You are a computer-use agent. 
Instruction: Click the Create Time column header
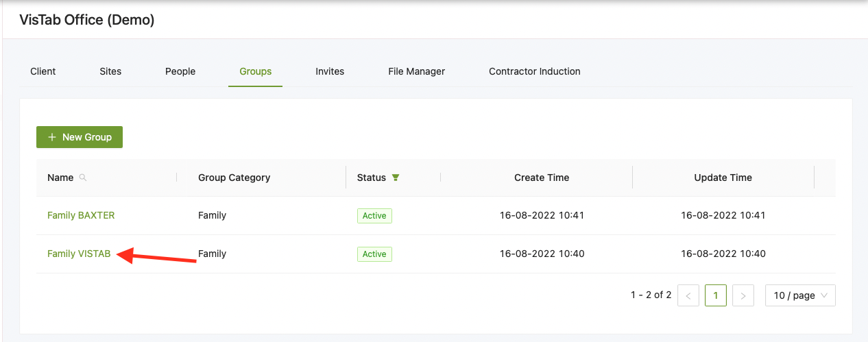[x=542, y=178]
